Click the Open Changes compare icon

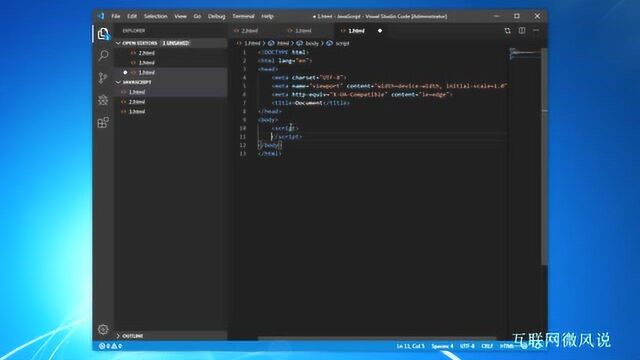coord(507,31)
